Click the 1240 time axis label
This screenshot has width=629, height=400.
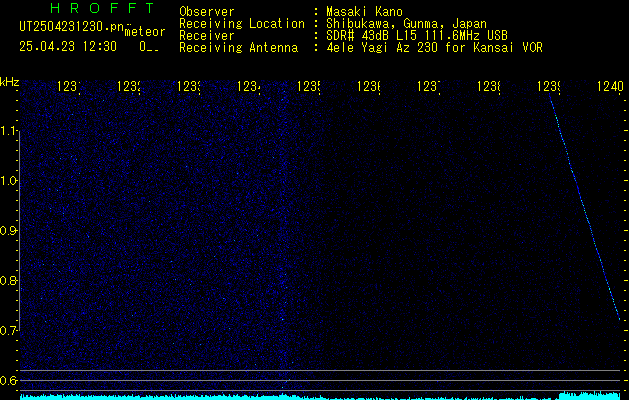coord(610,87)
